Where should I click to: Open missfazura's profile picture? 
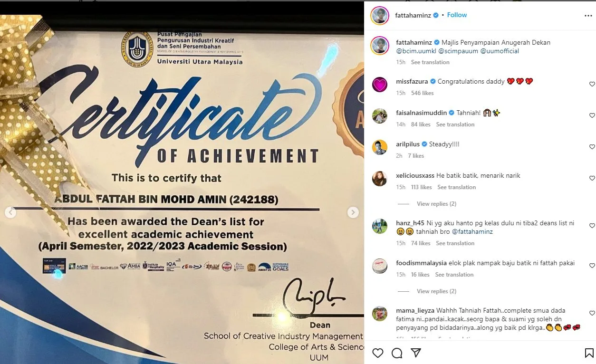[379, 85]
